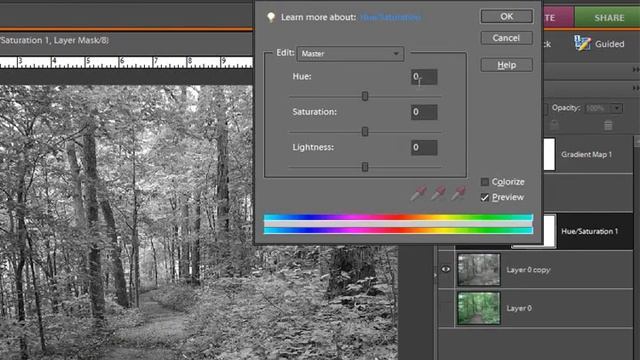The image size is (640, 360).
Task: Click the lightbulb tip icon
Action: pos(271,17)
